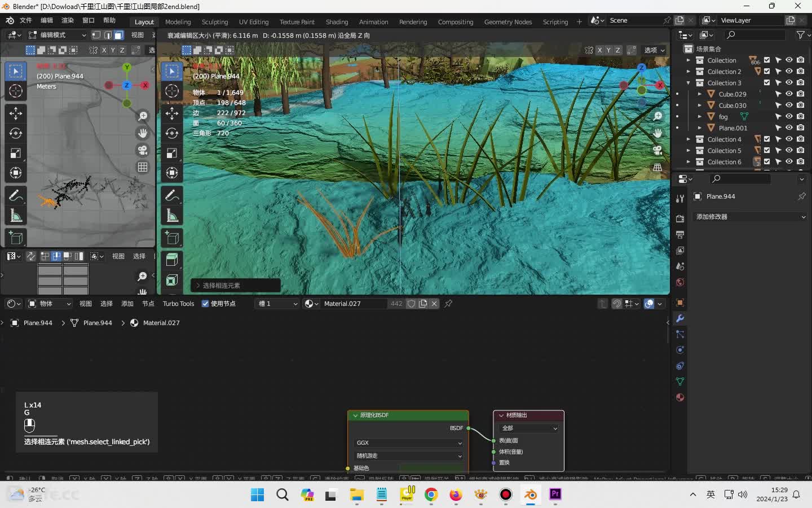Open the 编辑模式 mode dropdown
The height and width of the screenshot is (508, 812).
click(57, 35)
